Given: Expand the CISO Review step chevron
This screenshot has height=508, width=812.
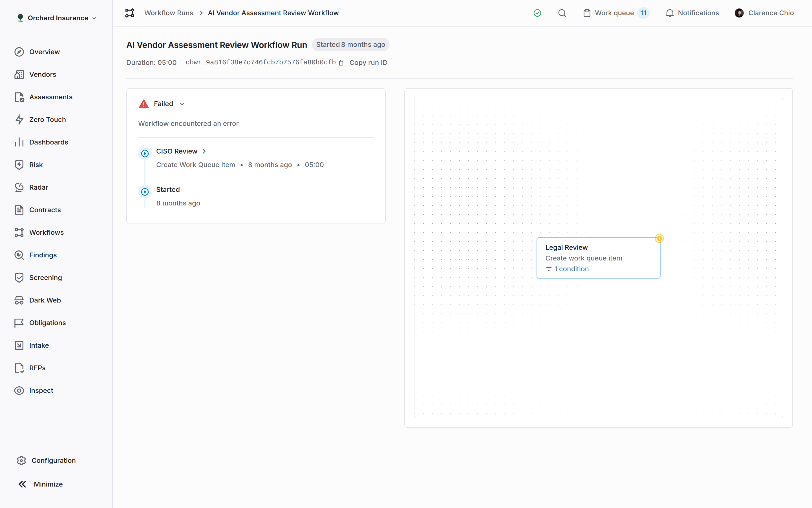Looking at the screenshot, I should tap(204, 151).
